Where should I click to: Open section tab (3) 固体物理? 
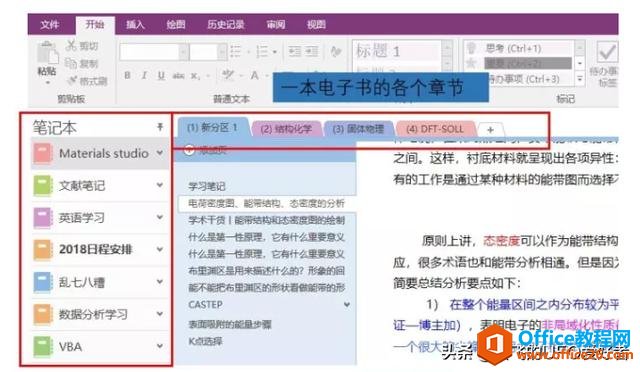pos(358,129)
